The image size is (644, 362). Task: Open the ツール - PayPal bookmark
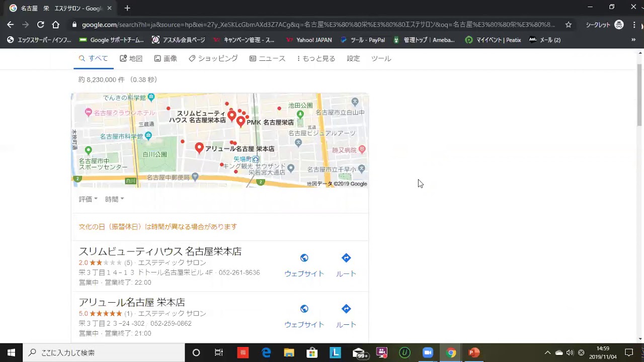pos(363,40)
